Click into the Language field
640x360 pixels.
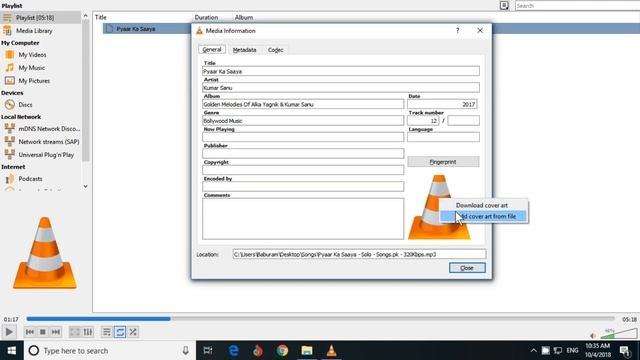(443, 137)
